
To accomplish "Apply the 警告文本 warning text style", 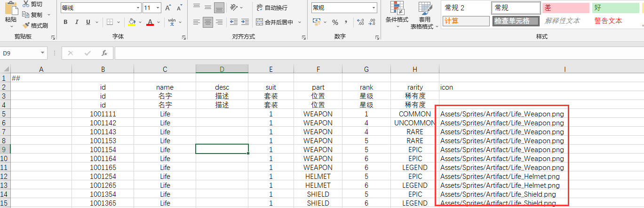I will click(608, 21).
